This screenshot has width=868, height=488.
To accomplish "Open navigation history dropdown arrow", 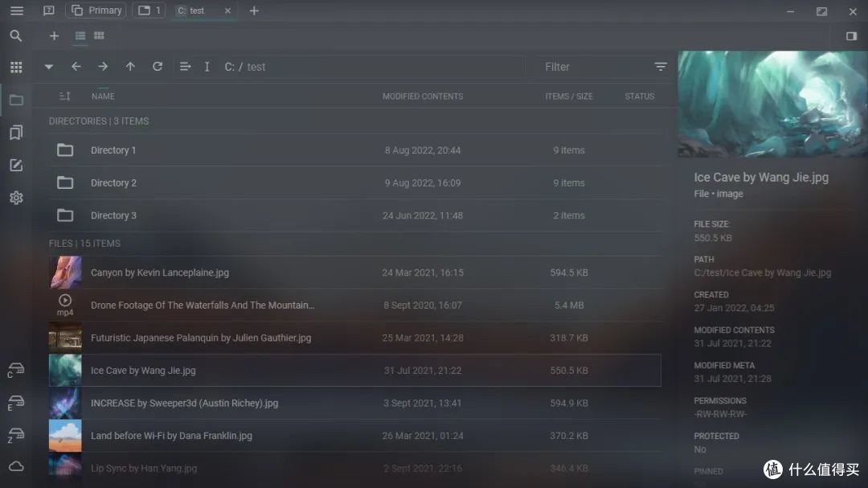I will pyautogui.click(x=49, y=67).
